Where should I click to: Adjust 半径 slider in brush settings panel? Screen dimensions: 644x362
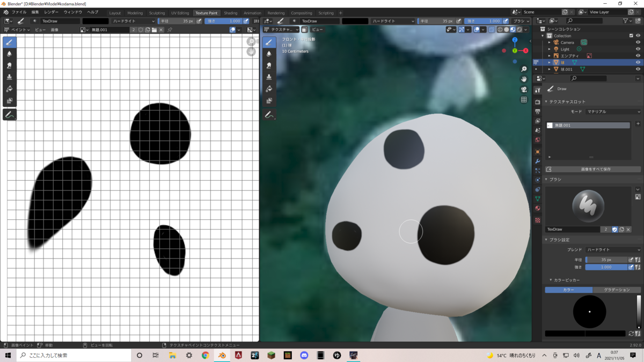pos(606,260)
